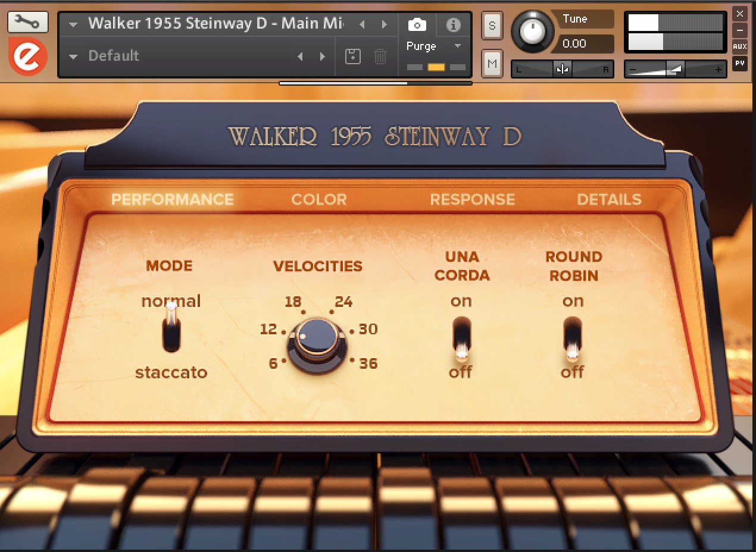Switch to the PERFORMANCE tab
The width and height of the screenshot is (756, 552).
pos(173,199)
